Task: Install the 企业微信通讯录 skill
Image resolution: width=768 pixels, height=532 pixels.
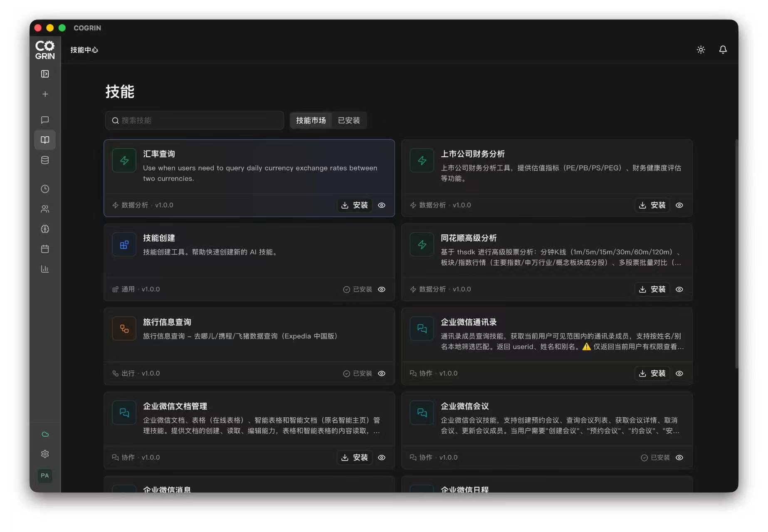Action: pyautogui.click(x=652, y=373)
